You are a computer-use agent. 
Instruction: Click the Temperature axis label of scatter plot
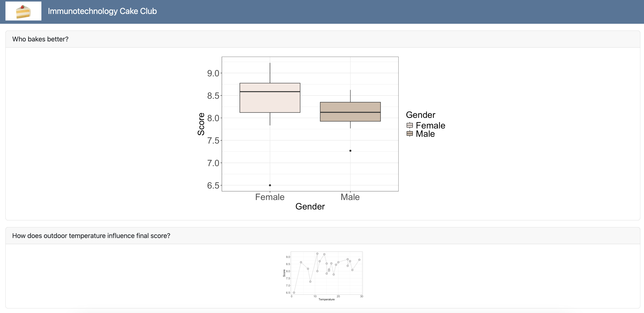pos(326,299)
